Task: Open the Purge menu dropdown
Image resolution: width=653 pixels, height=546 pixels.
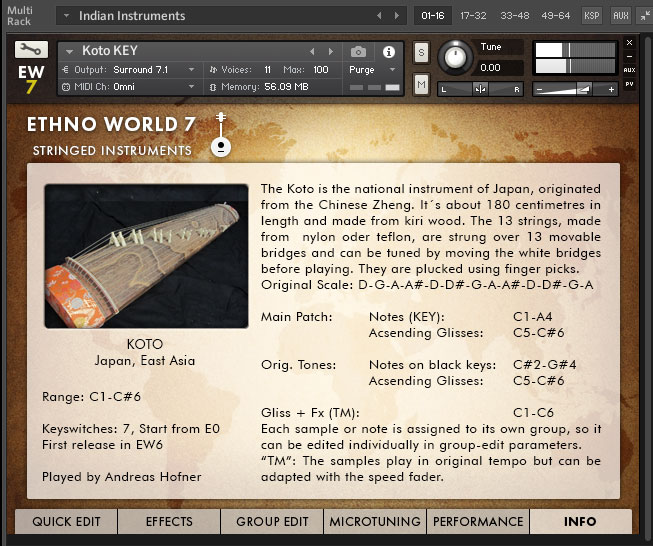Action: 392,70
